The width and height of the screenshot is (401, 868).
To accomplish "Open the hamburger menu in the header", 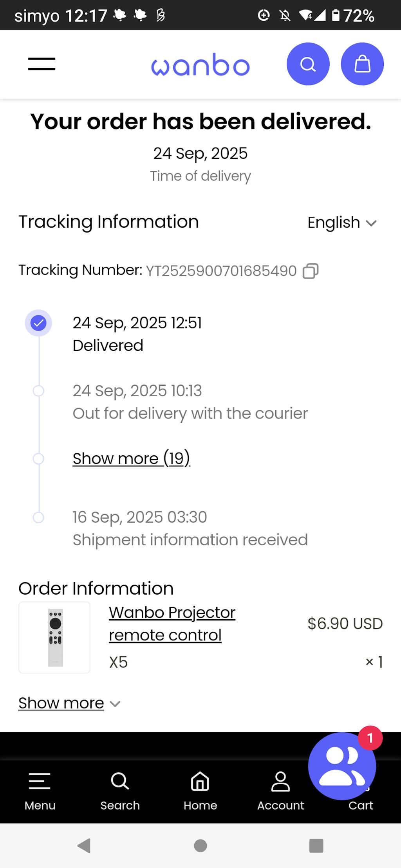I will coord(42,64).
